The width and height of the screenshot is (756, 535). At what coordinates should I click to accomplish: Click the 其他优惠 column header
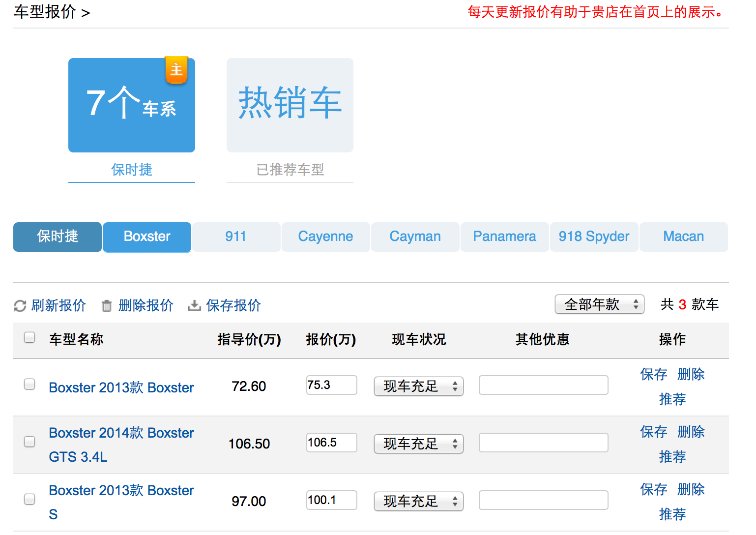coord(542,339)
